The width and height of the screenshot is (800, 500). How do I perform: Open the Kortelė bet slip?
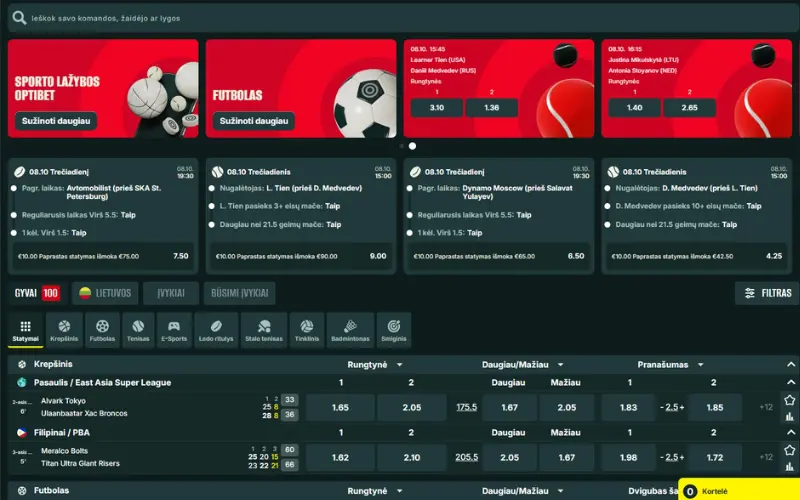pos(739,491)
